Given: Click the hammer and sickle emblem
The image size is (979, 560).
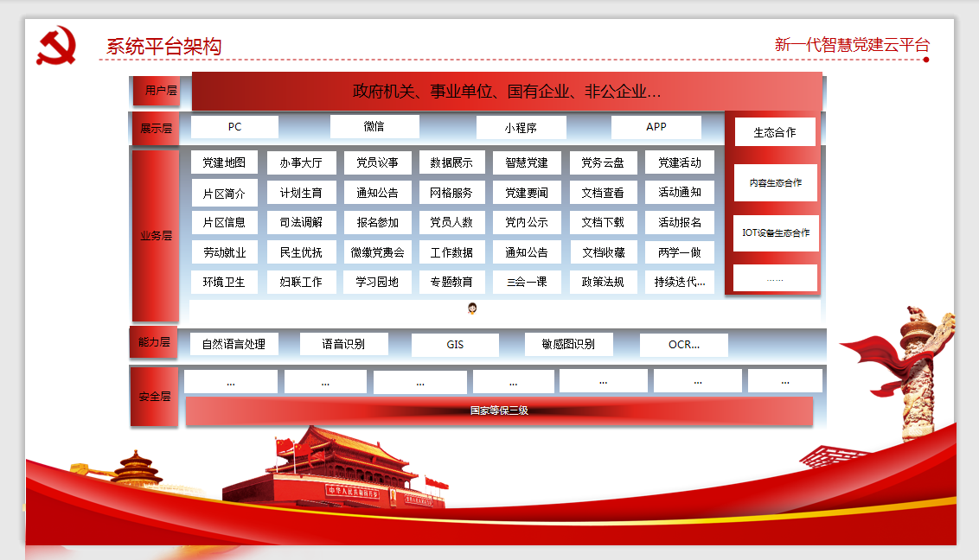Looking at the screenshot, I should pos(56,46).
